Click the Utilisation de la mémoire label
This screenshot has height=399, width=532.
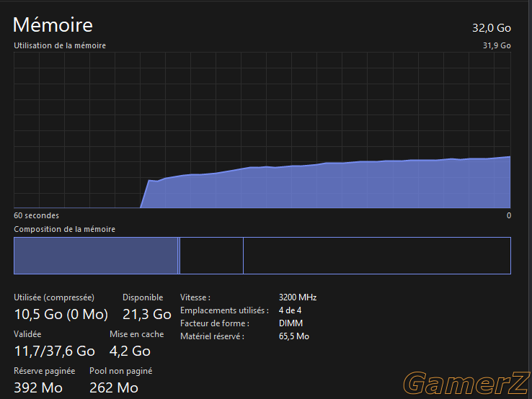click(x=60, y=45)
